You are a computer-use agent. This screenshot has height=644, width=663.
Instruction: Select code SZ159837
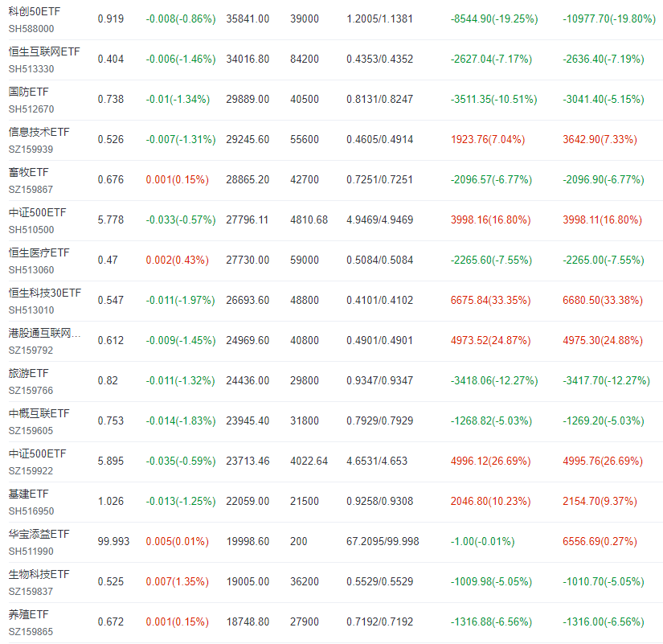31,592
